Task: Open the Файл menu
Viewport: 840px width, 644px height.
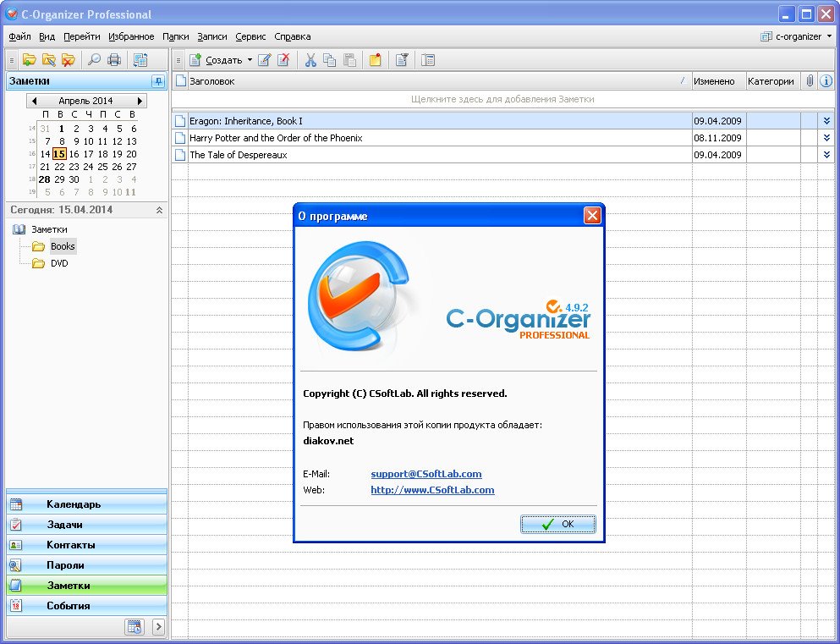Action: (19, 36)
